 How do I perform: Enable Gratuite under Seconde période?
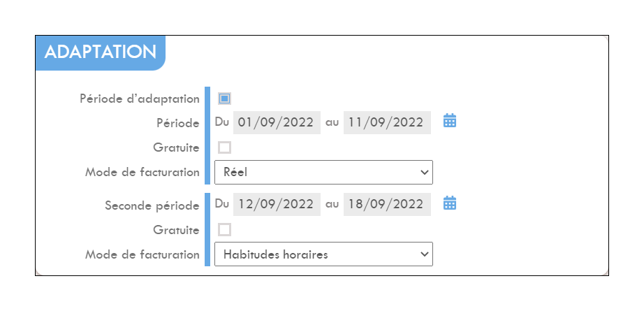click(x=224, y=230)
